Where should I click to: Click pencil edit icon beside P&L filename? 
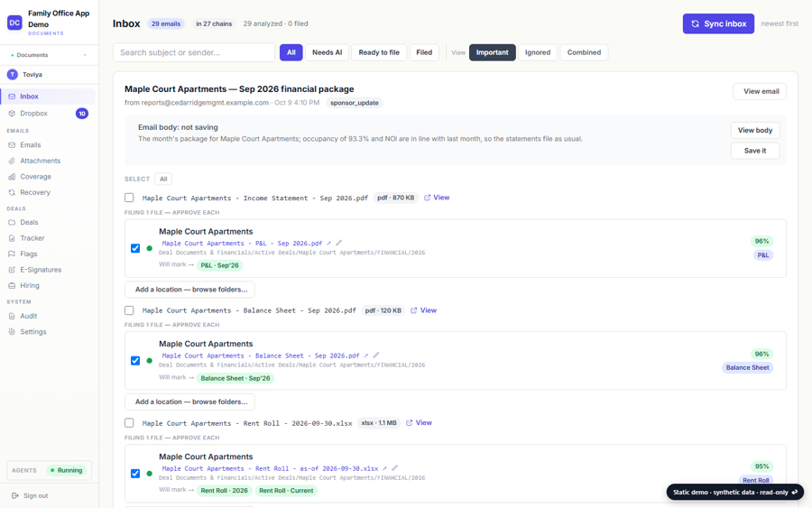coord(338,243)
